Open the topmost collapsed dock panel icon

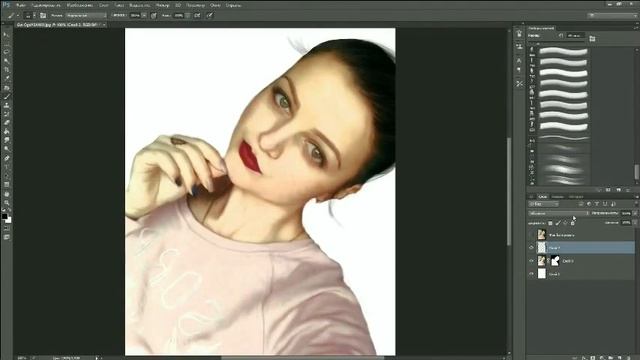pyautogui.click(x=519, y=34)
